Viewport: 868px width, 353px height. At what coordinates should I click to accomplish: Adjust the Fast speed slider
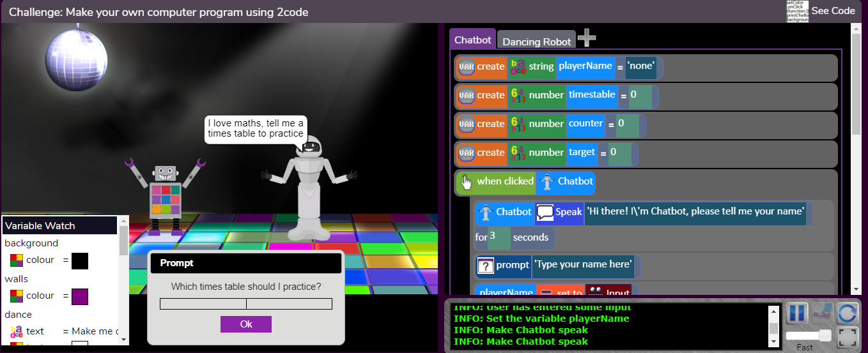(808, 336)
